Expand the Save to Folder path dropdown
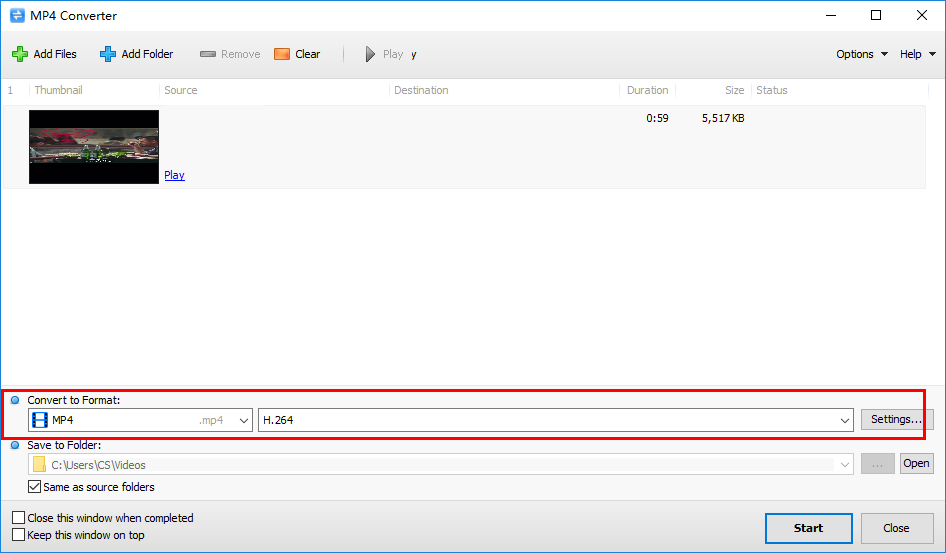The height and width of the screenshot is (553, 946). coord(845,465)
